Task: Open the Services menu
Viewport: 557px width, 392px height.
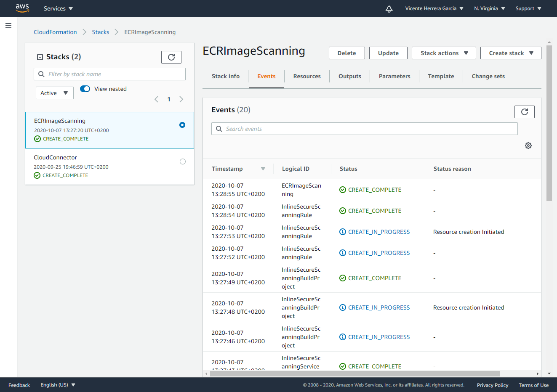Action: pos(59,8)
